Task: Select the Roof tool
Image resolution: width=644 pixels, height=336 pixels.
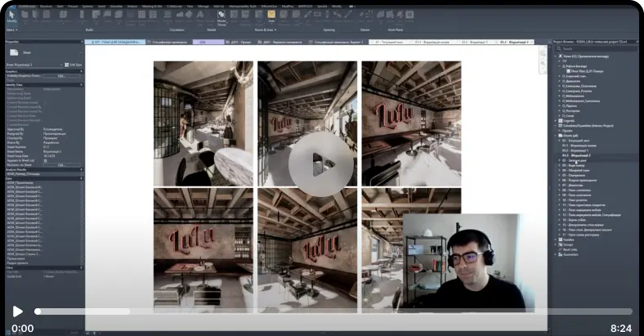Action: point(96,16)
